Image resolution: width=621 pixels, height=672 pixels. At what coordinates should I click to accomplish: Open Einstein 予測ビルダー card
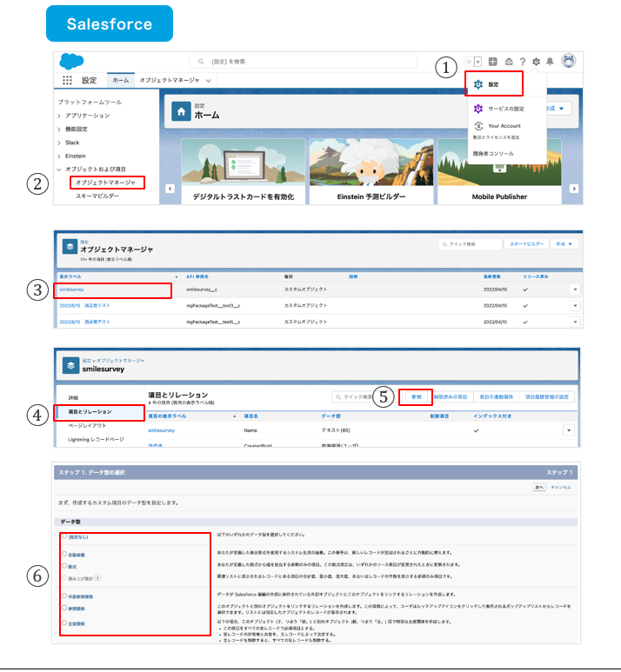[371, 171]
